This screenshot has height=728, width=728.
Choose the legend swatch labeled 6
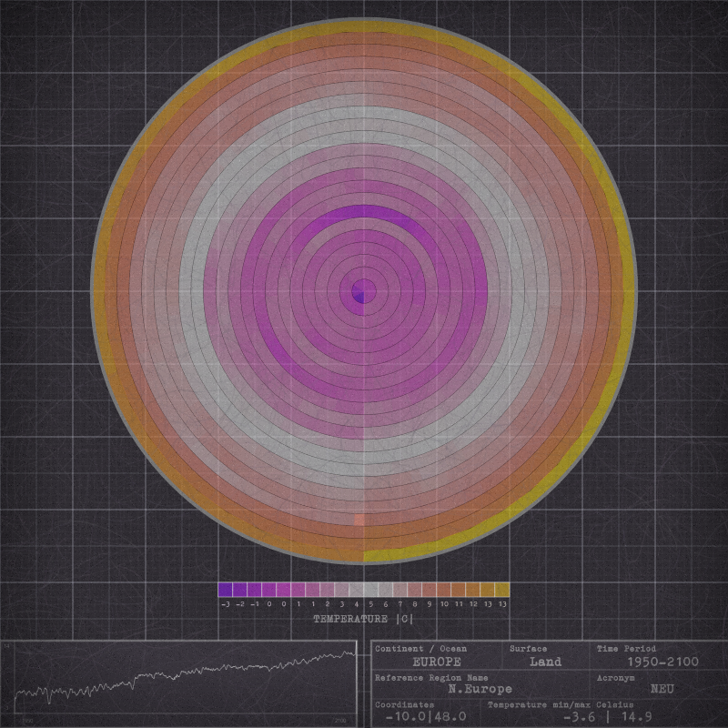click(386, 590)
